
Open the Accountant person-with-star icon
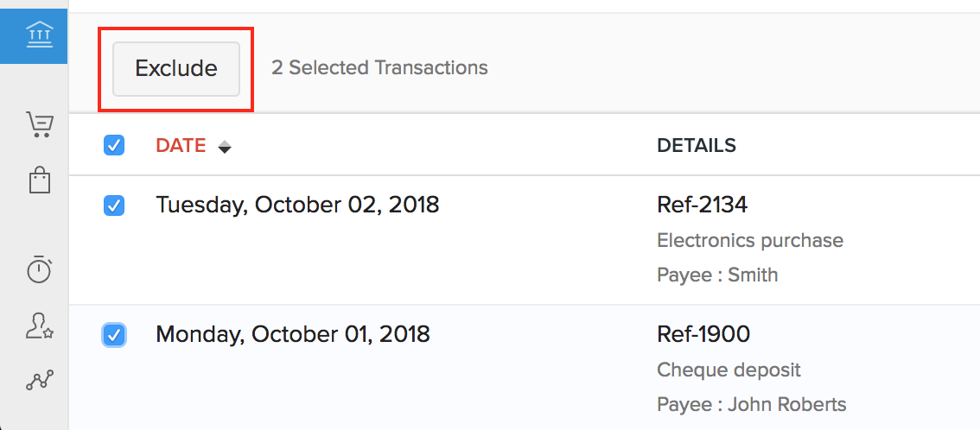coord(39,325)
